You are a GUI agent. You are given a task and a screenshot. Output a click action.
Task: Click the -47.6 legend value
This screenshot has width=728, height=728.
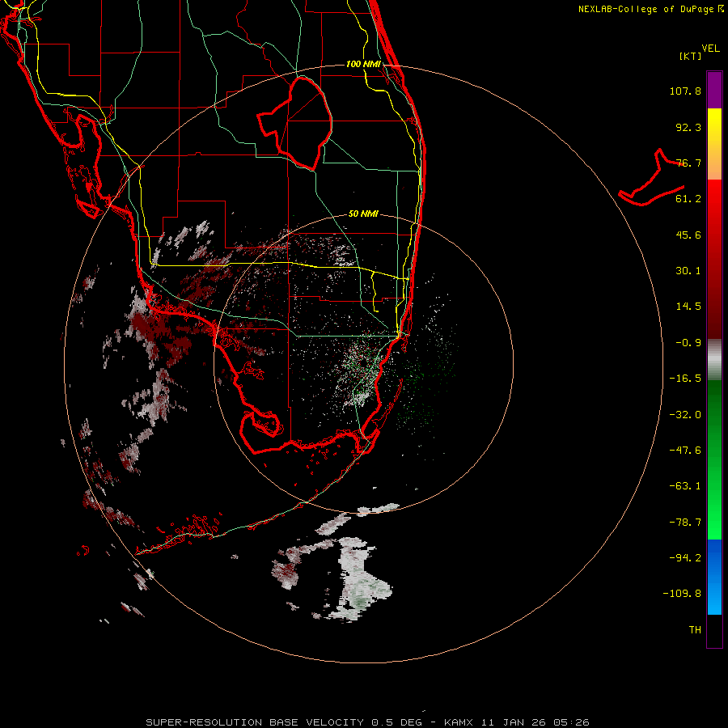click(685, 451)
